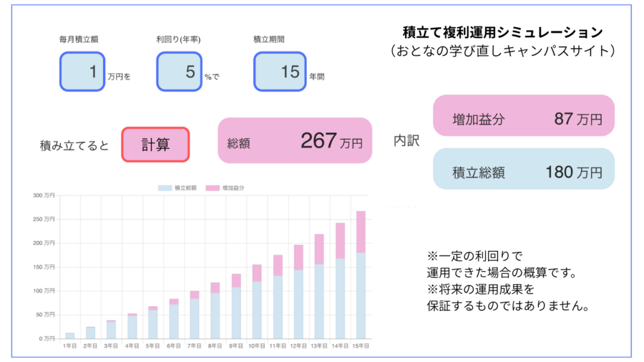The height and width of the screenshot is (362, 644).
Task: Click the 積立総額 180万円 breakdown box
Action: 523,169
